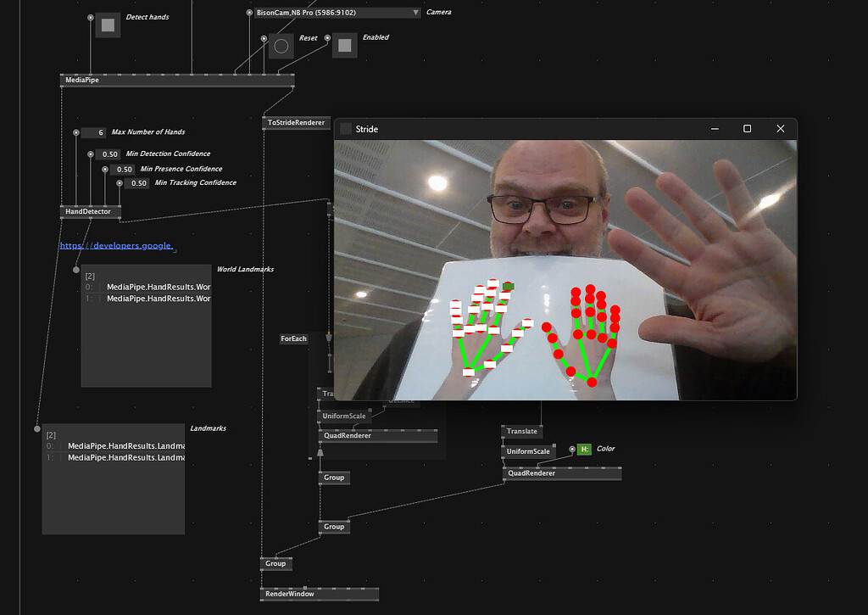
Task: Toggle the Detect hands IOBox
Action: click(107, 25)
